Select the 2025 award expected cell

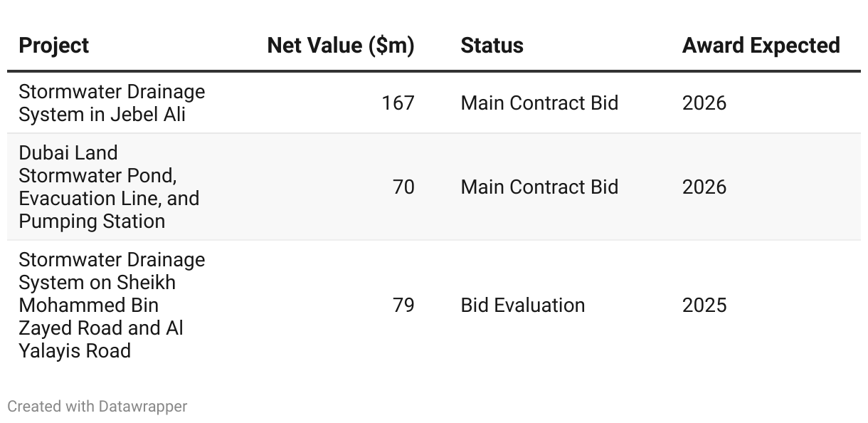(x=704, y=305)
